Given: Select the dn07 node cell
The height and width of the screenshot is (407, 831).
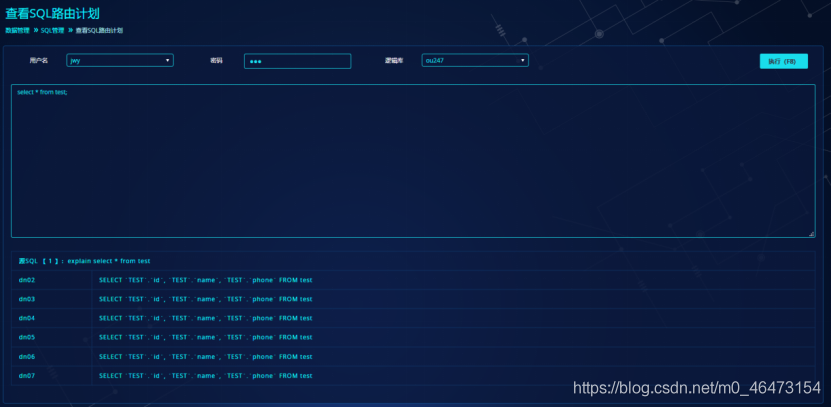Looking at the screenshot, I should coord(51,376).
